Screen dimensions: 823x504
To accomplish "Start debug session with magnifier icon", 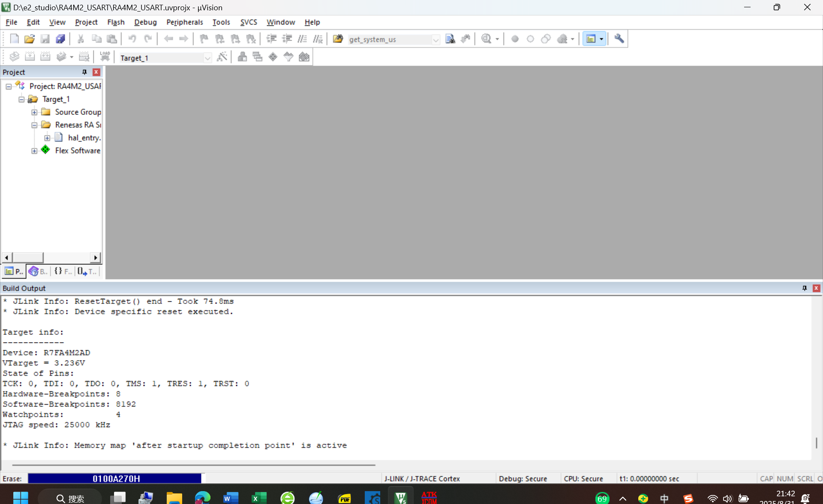I will (x=486, y=39).
